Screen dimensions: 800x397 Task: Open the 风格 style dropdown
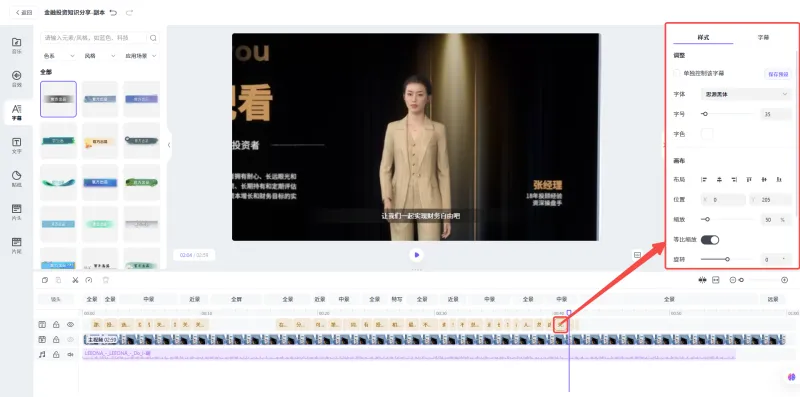click(99, 56)
